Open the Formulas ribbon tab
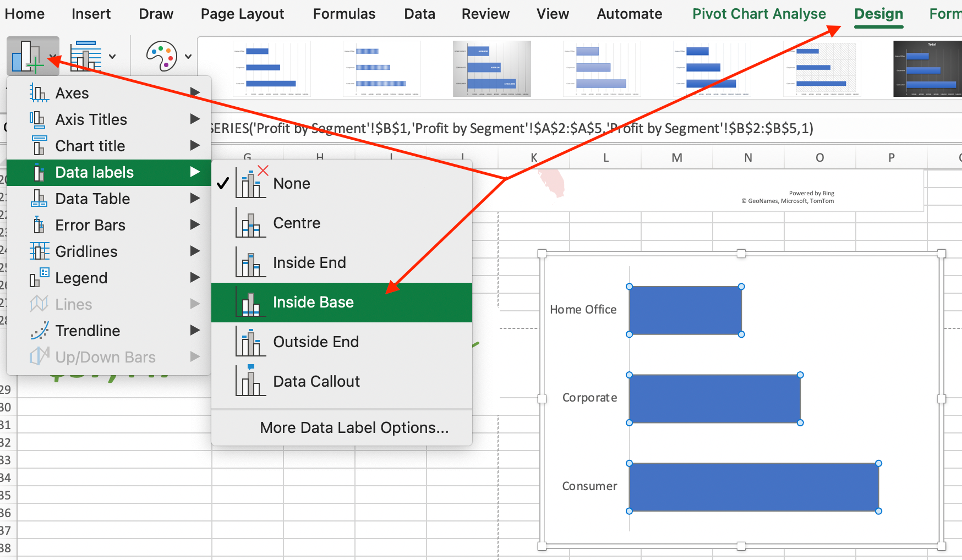 pyautogui.click(x=344, y=14)
